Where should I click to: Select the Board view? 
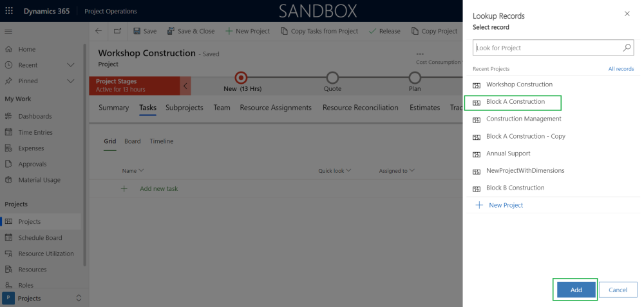point(132,141)
